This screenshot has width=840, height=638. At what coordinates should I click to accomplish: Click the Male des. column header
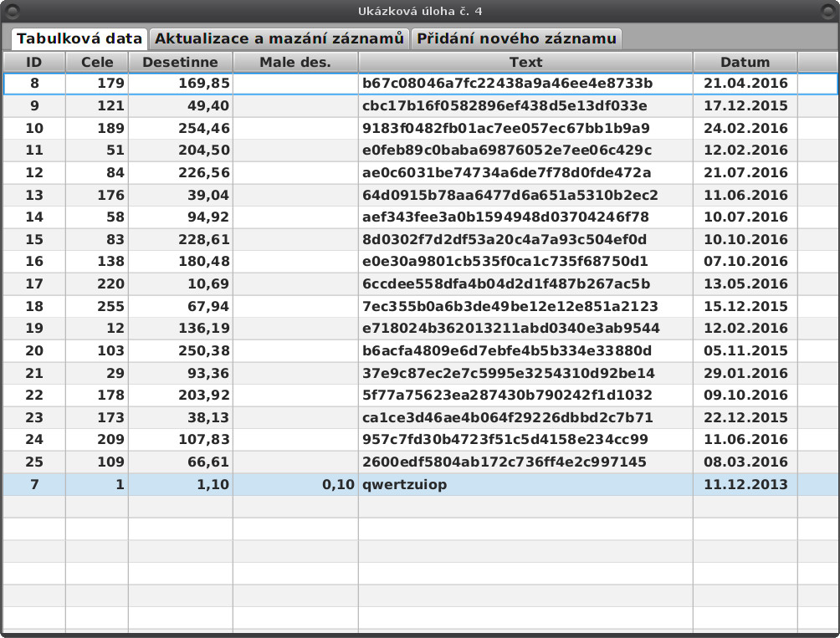point(295,62)
